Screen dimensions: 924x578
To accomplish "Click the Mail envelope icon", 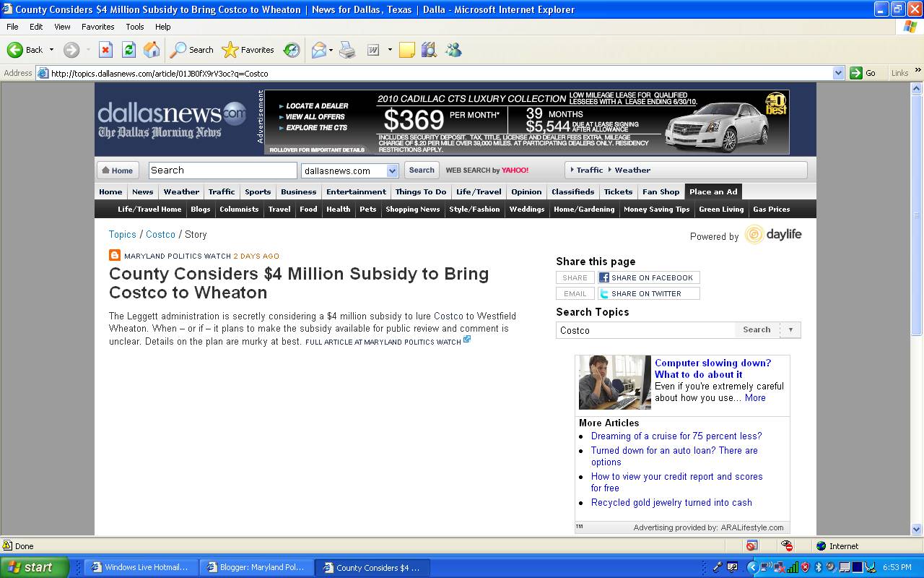I will [318, 50].
